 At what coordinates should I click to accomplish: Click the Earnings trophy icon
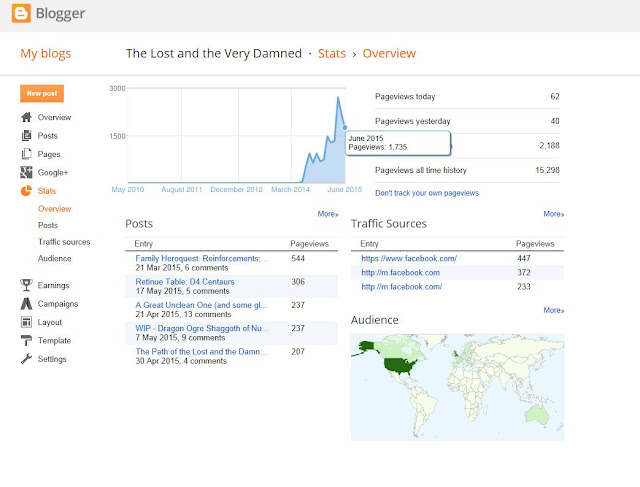point(26,285)
